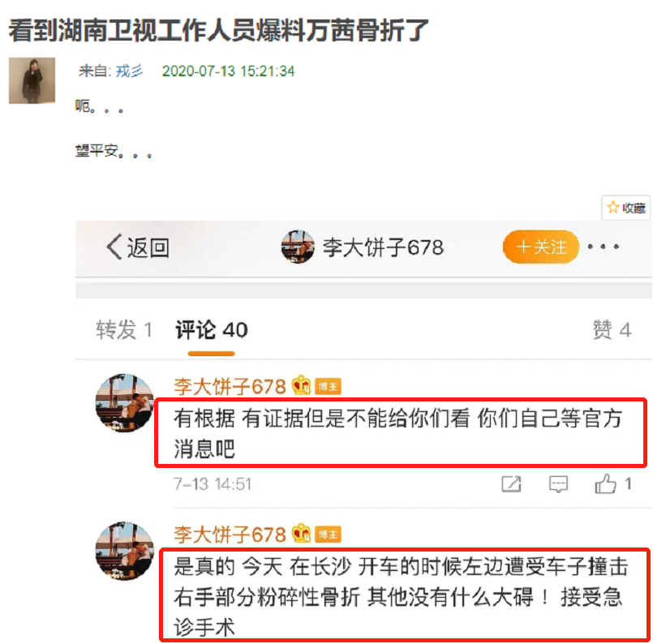The height and width of the screenshot is (644, 653).
Task: Open the 赞 4 likes tab
Action: pyautogui.click(x=612, y=330)
